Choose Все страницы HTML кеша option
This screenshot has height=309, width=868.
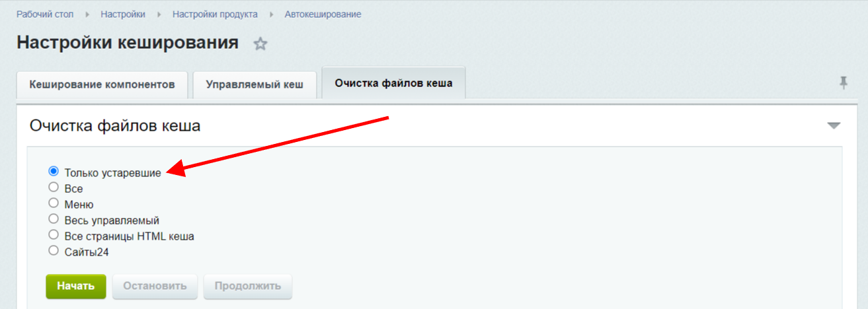[x=54, y=235]
